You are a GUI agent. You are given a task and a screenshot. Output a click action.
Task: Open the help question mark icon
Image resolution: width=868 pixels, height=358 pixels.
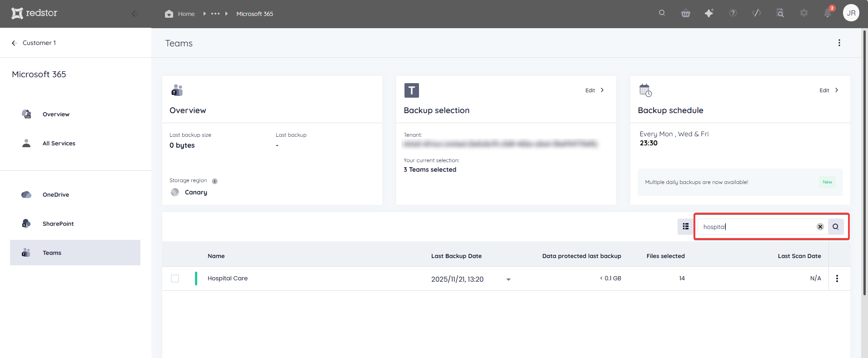coord(733,13)
